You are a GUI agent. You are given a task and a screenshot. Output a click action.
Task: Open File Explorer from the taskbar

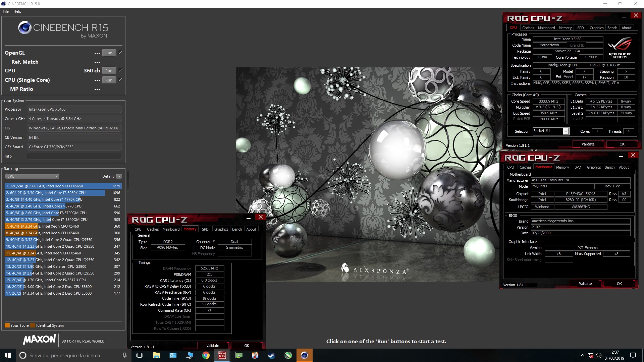pyautogui.click(x=156, y=355)
